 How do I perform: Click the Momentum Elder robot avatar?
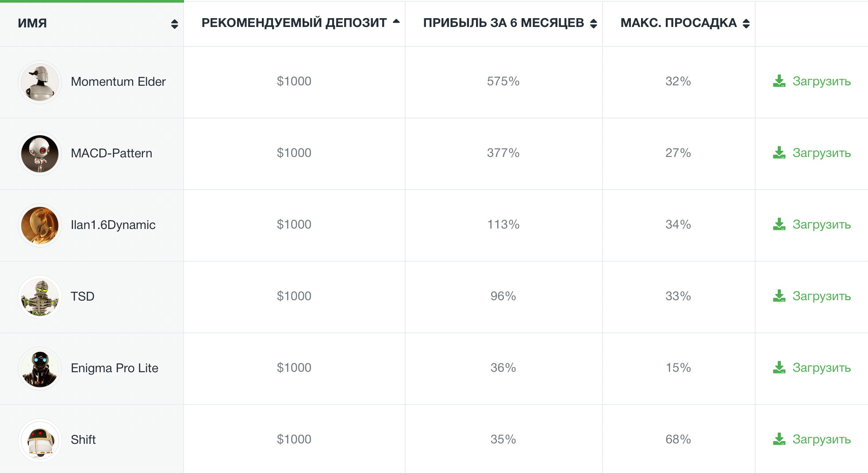pyautogui.click(x=39, y=82)
